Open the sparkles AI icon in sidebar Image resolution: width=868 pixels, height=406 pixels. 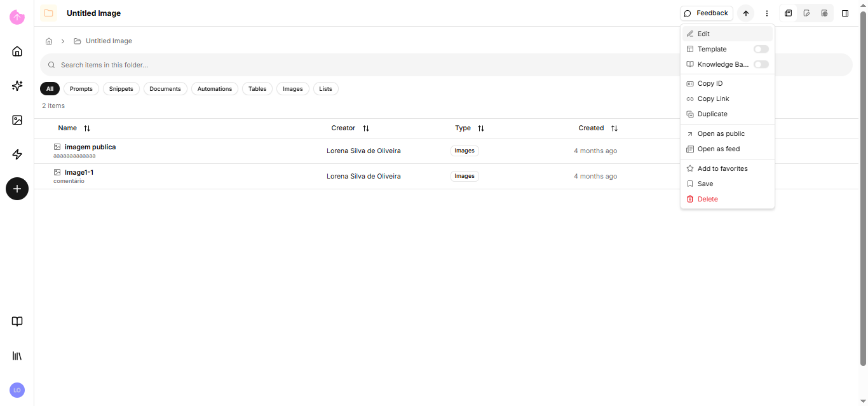point(17,86)
